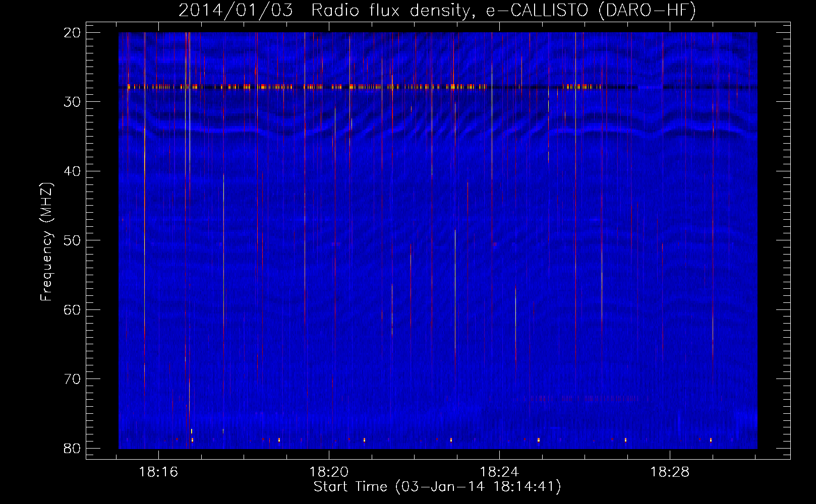The width and height of the screenshot is (816, 504).
Task: Click the '18:28' time tick label
Action: click(670, 472)
